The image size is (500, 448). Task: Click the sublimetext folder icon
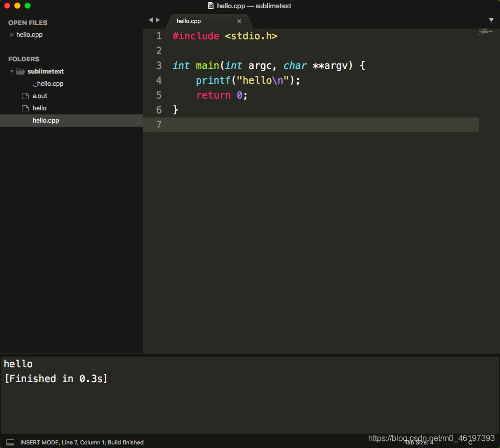21,72
